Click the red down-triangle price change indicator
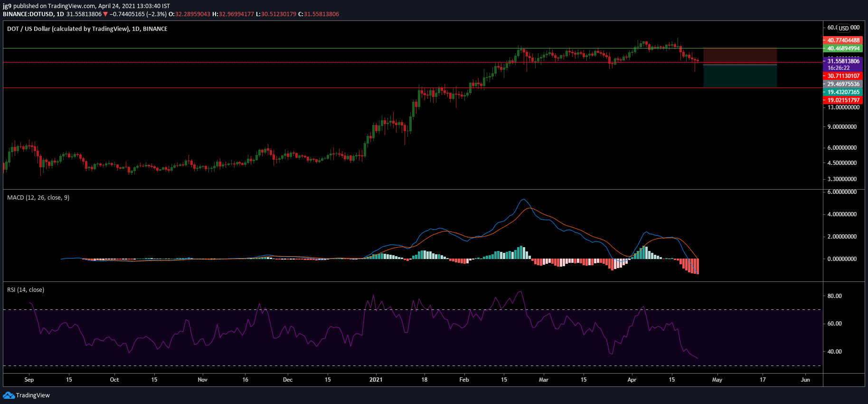Viewport: 868px width, 404px height. (105, 14)
